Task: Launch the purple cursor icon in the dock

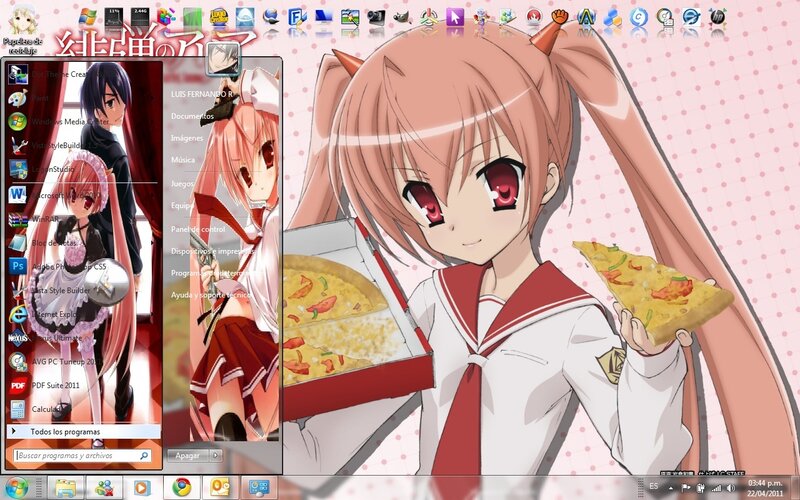Action: tap(455, 17)
